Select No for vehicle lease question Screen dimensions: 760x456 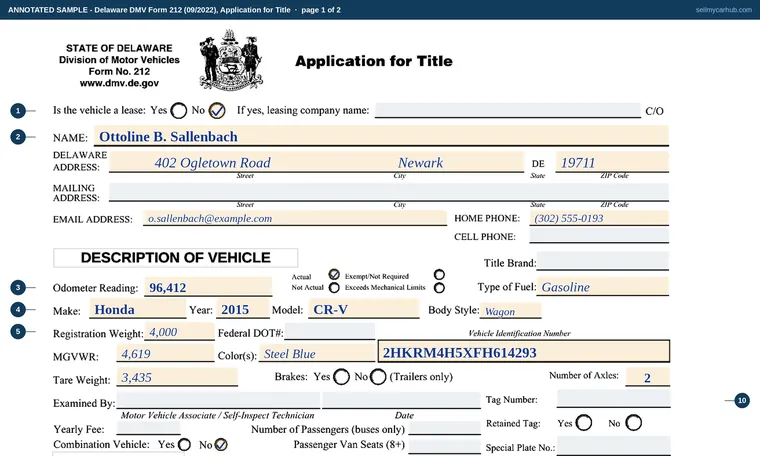(217, 110)
